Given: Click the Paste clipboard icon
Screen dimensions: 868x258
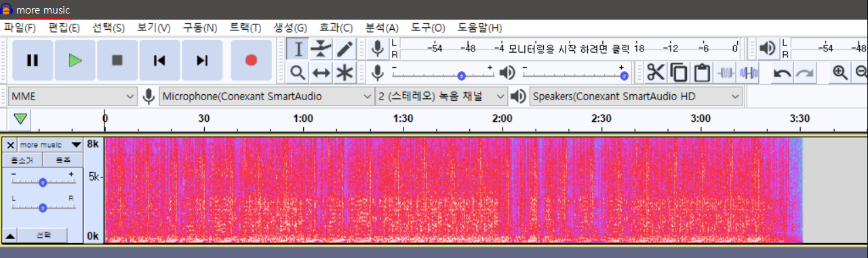Looking at the screenshot, I should (703, 72).
